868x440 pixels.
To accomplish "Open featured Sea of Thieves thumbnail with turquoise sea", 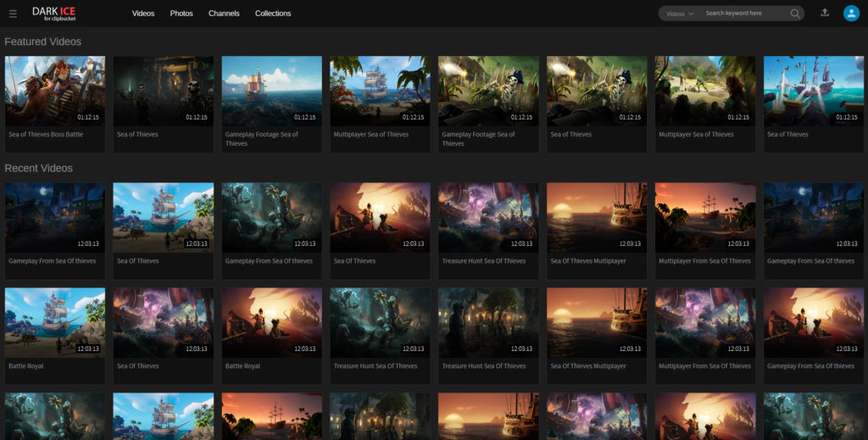I will pyautogui.click(x=814, y=91).
